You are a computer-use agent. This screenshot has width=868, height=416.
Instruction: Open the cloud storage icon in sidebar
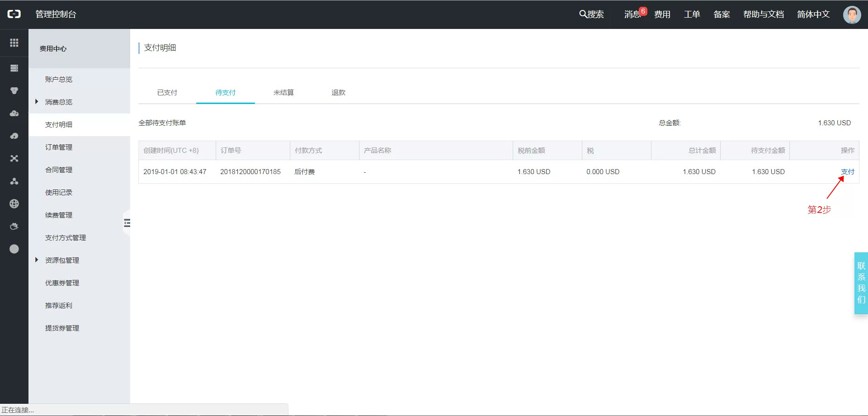pyautogui.click(x=14, y=113)
